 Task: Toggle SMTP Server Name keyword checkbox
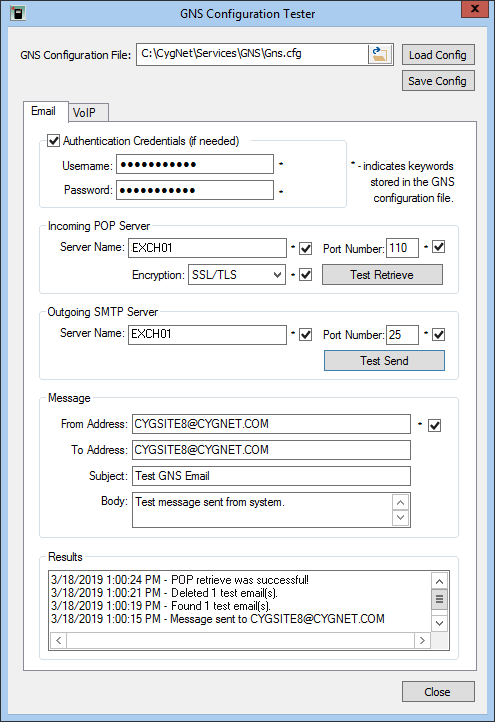click(305, 335)
